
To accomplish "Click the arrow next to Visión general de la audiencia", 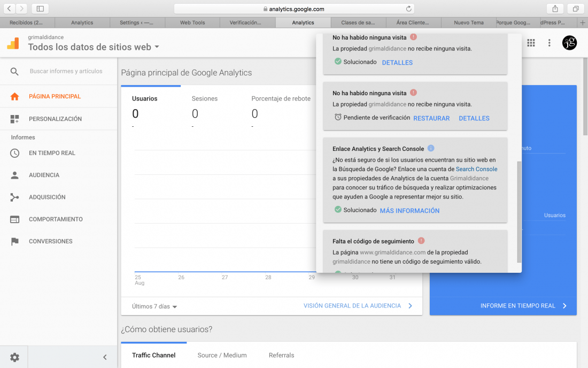I will [x=410, y=306].
